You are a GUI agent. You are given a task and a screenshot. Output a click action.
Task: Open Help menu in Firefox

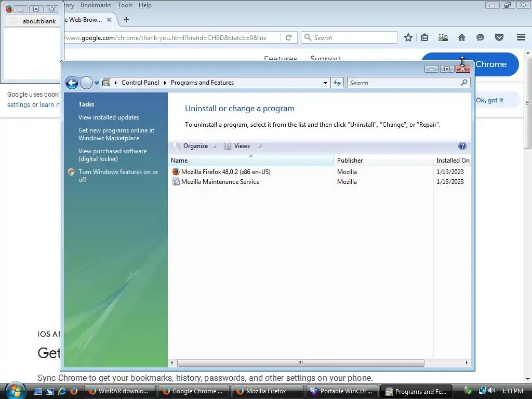[145, 5]
